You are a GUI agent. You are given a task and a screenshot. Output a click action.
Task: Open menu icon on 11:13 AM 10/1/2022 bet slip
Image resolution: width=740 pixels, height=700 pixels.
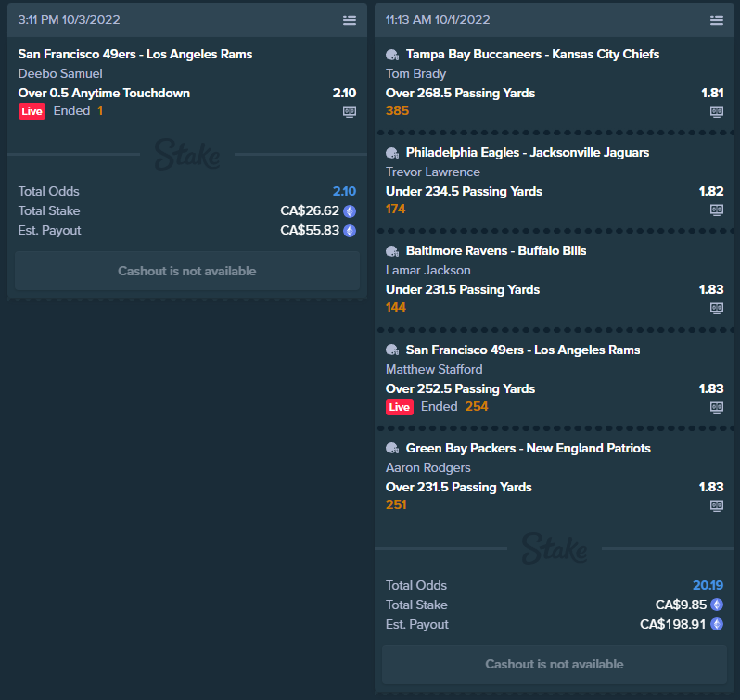coord(717,20)
